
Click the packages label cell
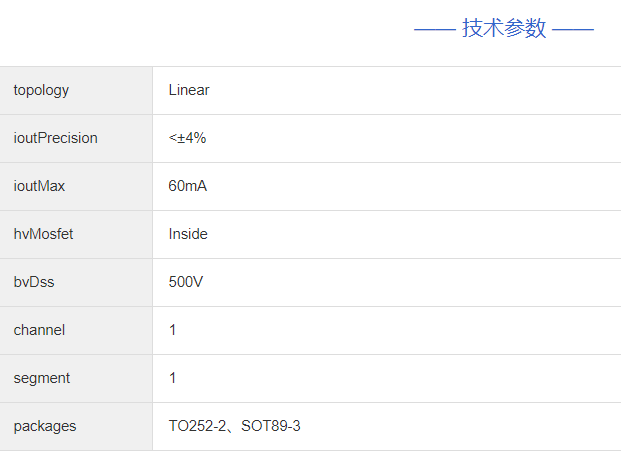click(45, 426)
